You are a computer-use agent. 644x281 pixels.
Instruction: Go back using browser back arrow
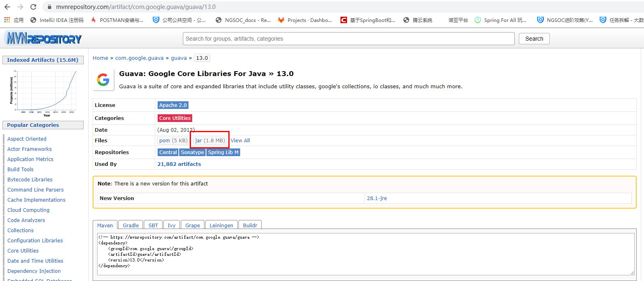[7, 7]
